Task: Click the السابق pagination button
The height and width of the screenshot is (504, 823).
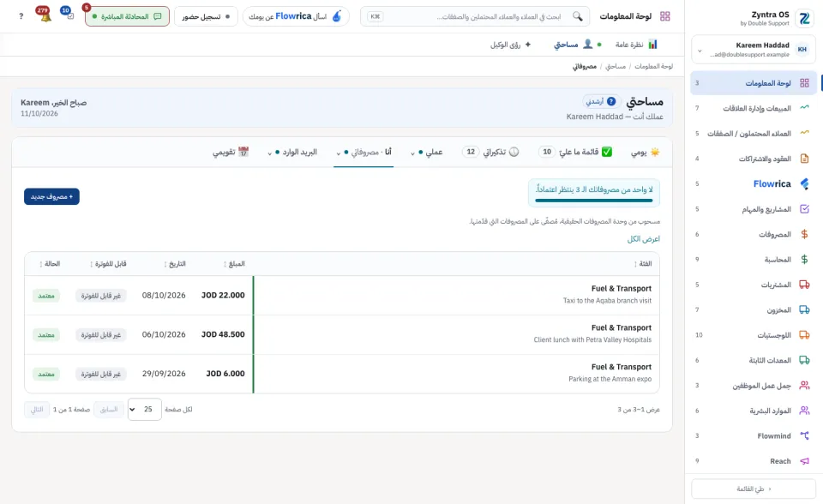Action: [x=109, y=409]
